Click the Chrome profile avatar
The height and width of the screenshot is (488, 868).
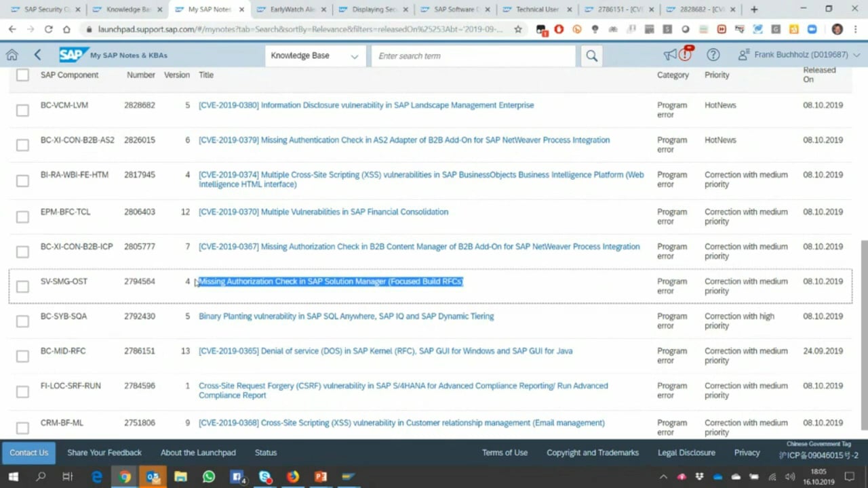[837, 30]
